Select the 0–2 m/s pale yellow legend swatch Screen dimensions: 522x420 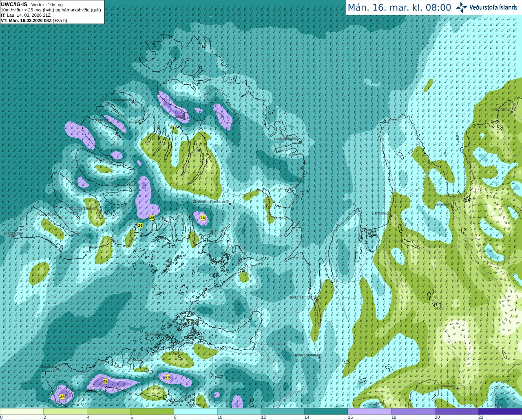(22, 411)
